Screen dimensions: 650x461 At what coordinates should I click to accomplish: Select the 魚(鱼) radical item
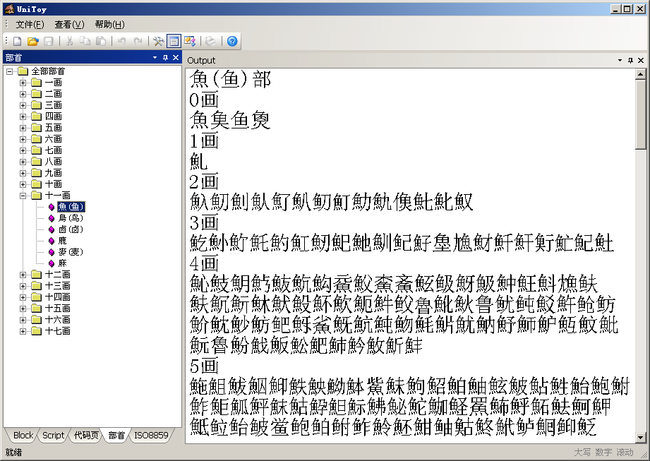tap(71, 206)
